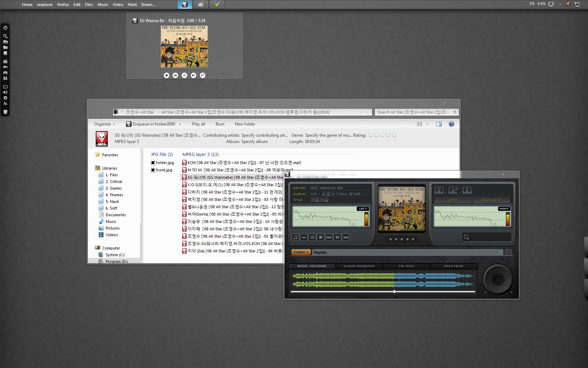Toggle the preview pane icon in Explorer
588x368 pixels.
(x=439, y=124)
